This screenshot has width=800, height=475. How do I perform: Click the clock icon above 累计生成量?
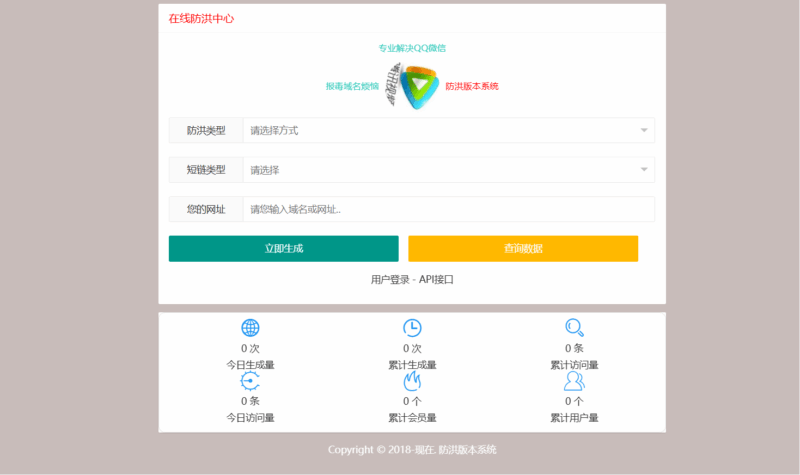412,328
